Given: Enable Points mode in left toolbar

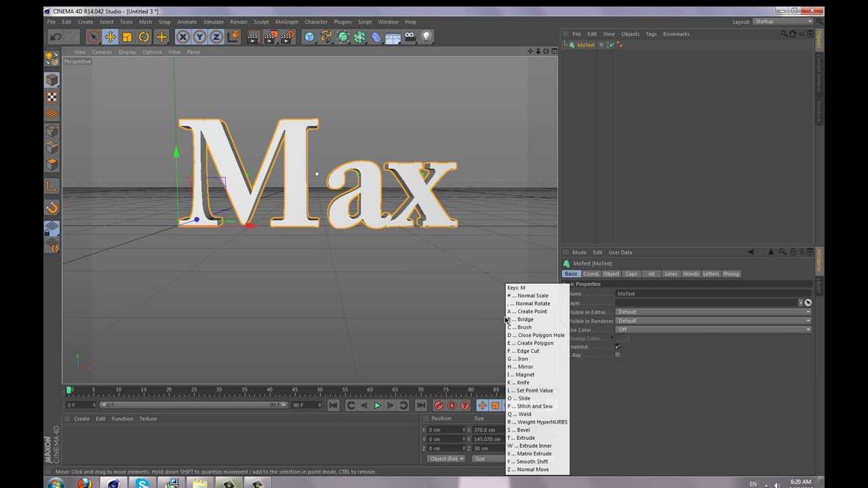Looking at the screenshot, I should (52, 131).
